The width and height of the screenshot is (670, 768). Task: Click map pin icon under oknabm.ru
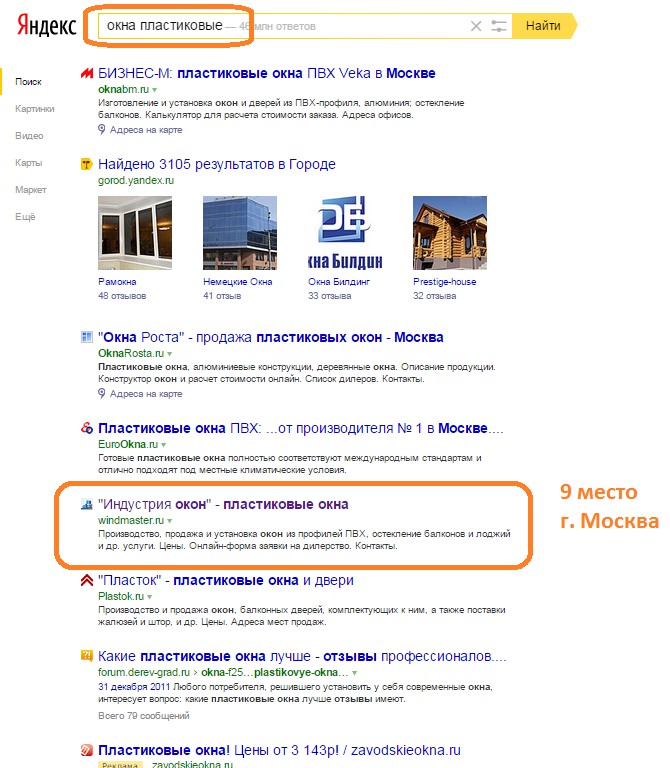(x=101, y=129)
